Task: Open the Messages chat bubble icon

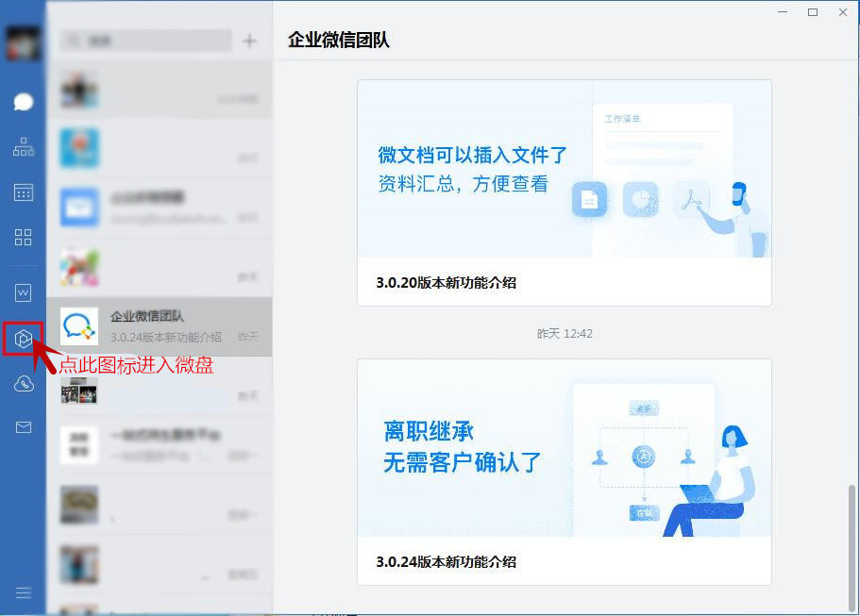Action: pyautogui.click(x=23, y=102)
